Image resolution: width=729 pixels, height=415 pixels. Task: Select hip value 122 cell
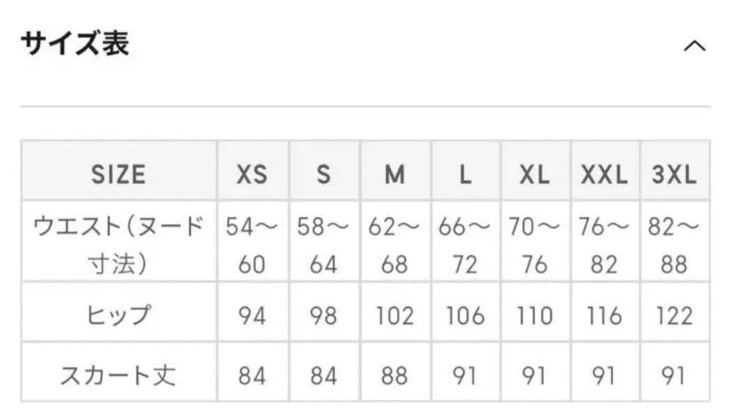tap(674, 316)
